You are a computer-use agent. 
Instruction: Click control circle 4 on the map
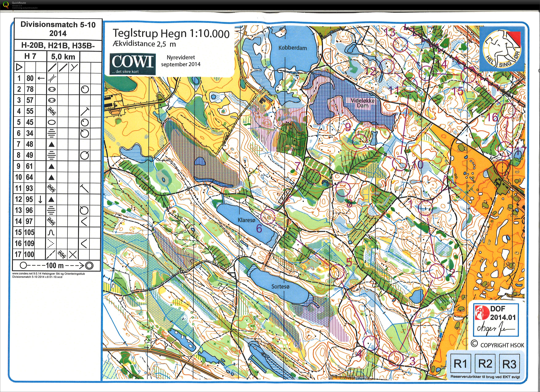[x=371, y=343]
